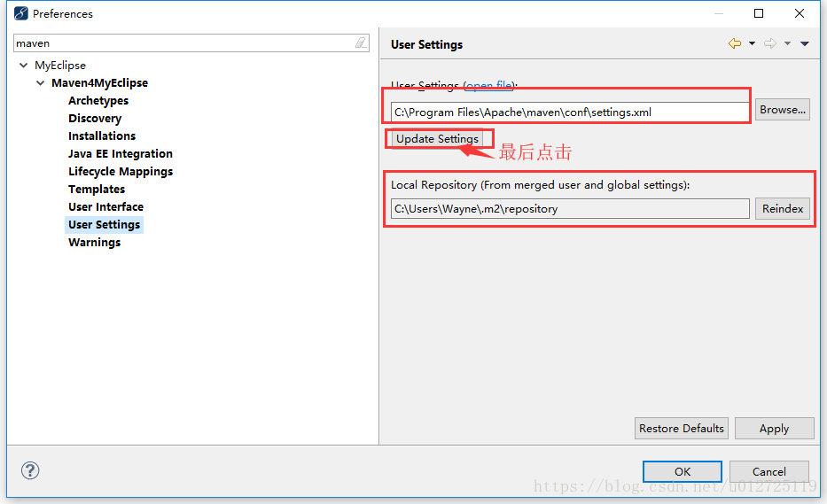Viewport: 827px width, 504px height.
Task: Clear the maven filter text icon
Action: 361,43
